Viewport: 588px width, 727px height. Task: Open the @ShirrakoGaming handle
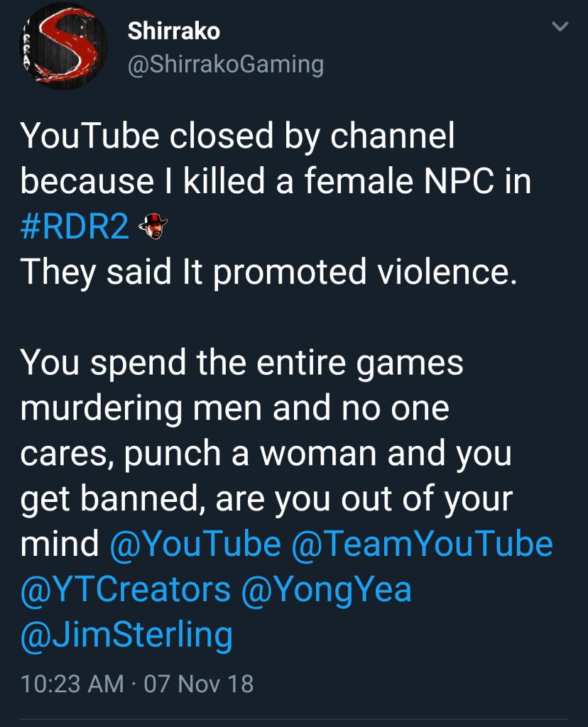coord(225,65)
